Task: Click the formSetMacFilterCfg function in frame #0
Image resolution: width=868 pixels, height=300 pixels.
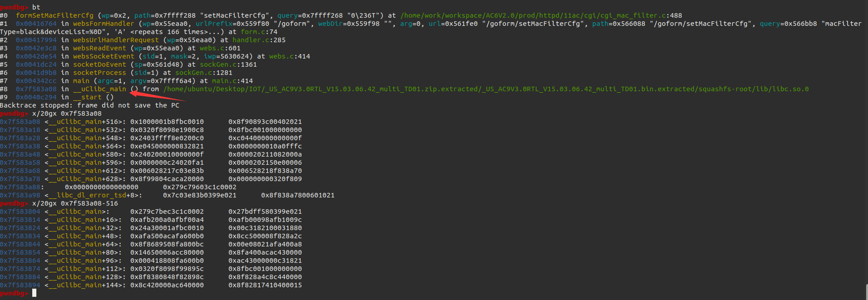Action: tap(55, 15)
